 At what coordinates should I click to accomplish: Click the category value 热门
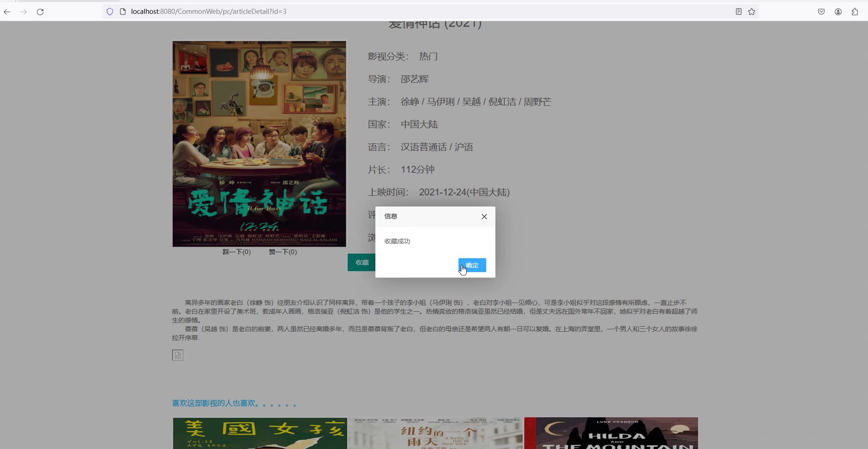point(428,56)
